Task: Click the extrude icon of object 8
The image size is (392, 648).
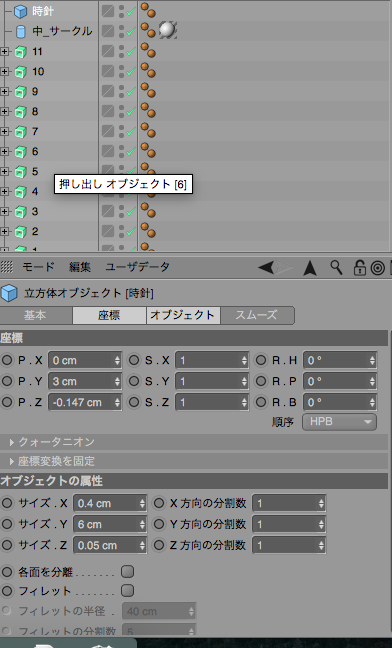Action: tap(21, 112)
